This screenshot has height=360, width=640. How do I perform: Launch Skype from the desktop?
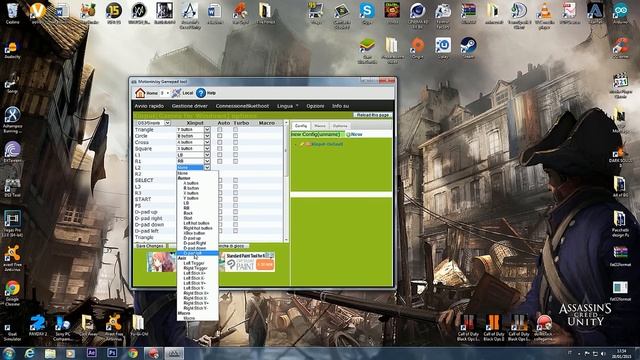(367, 13)
